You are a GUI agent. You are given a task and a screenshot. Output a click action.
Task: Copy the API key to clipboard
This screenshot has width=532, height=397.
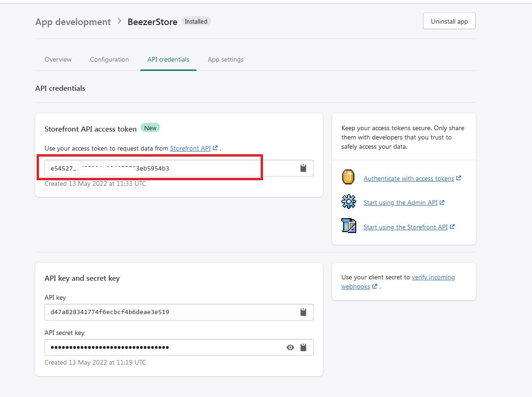pos(303,312)
